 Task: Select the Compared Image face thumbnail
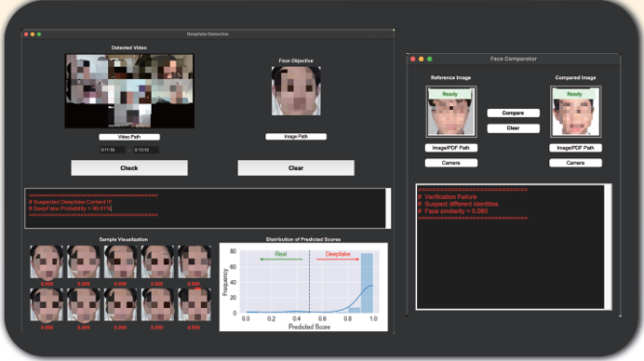click(x=575, y=112)
